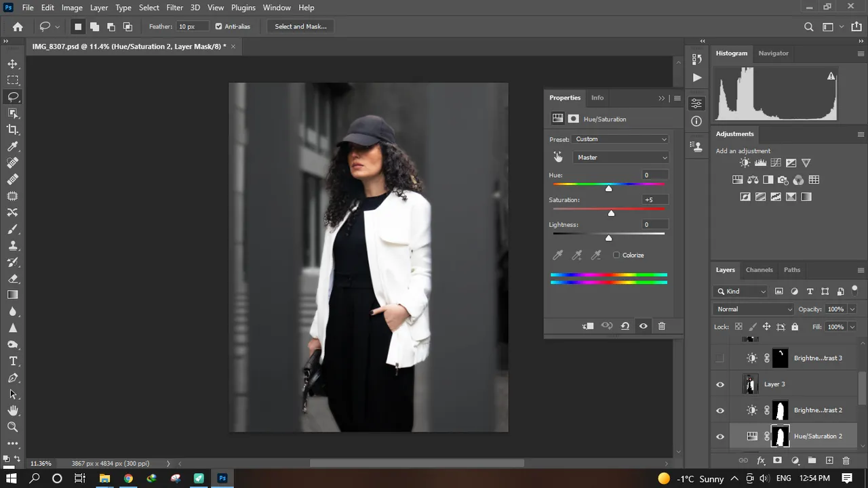The height and width of the screenshot is (488, 868).
Task: Open the Normal blend mode dropdown
Action: (753, 309)
